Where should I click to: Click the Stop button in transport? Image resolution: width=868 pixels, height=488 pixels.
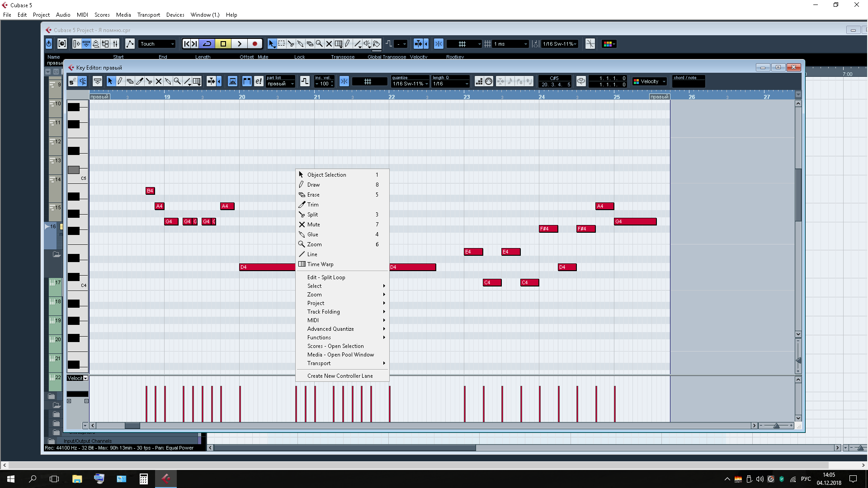click(x=223, y=44)
